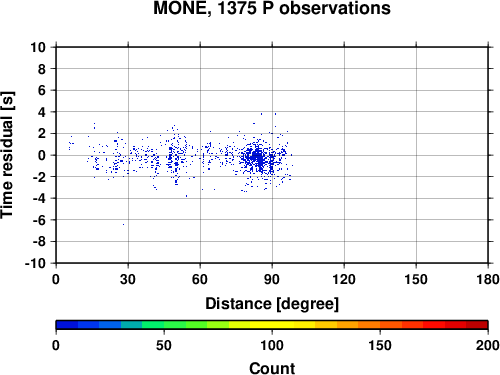This screenshot has height=375, width=500.
Task: Click the Time residual [s] axis label
Action: (7, 155)
